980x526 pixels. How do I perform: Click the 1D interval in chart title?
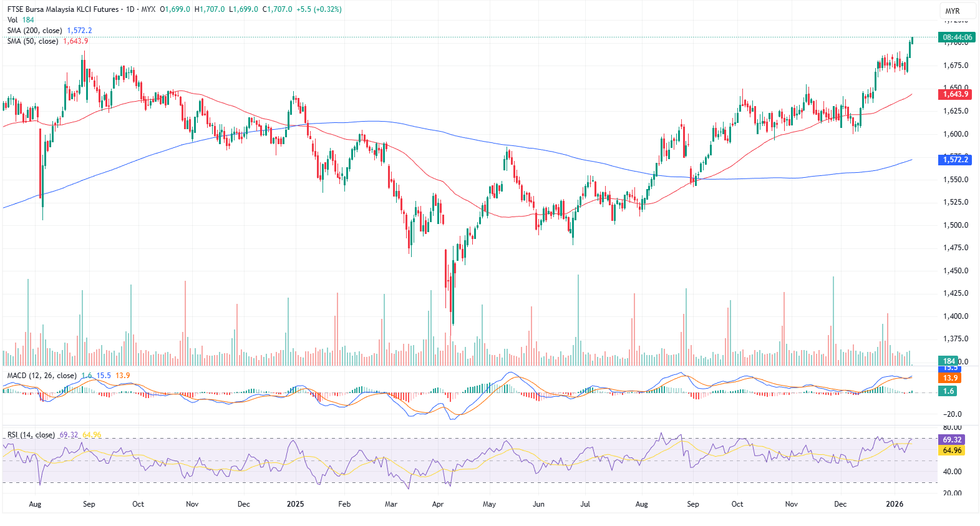[x=130, y=9]
